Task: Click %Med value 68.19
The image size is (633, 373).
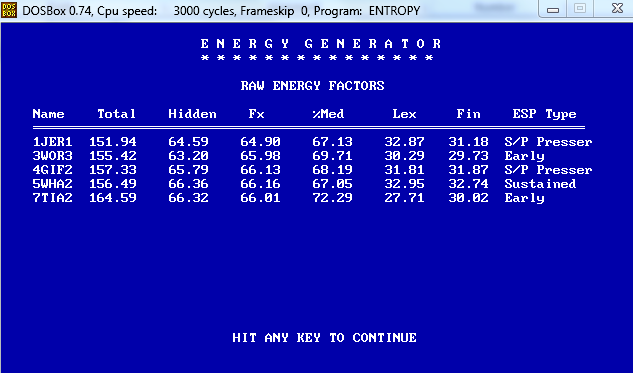Action: 332,170
